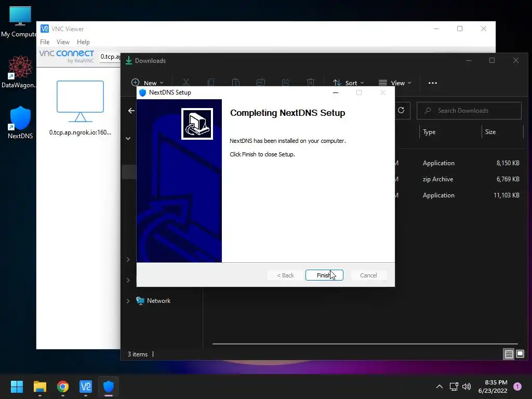The width and height of the screenshot is (532, 399).
Task: Open the NextDNS desktop shortcut
Action: point(20,123)
